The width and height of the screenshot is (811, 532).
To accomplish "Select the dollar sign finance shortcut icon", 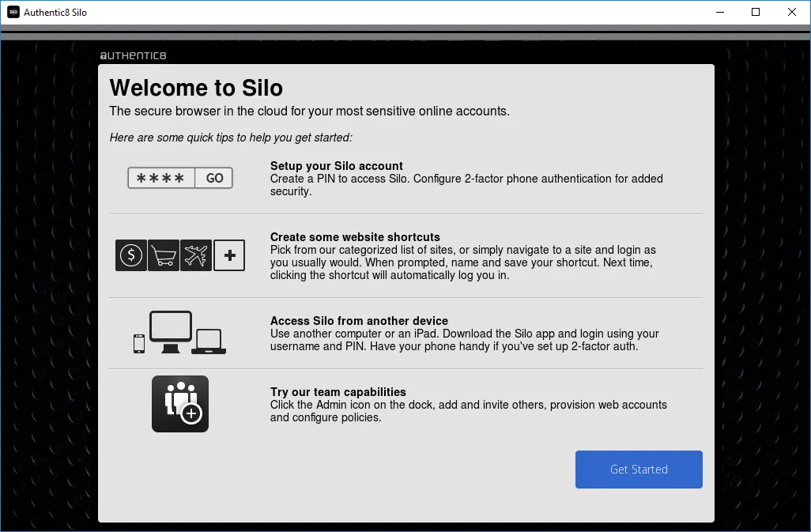I will 131,255.
